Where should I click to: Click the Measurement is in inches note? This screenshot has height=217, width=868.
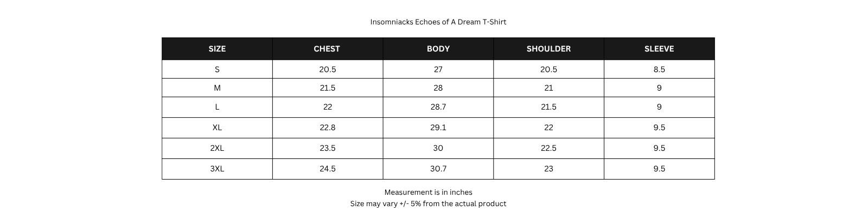pos(429,192)
